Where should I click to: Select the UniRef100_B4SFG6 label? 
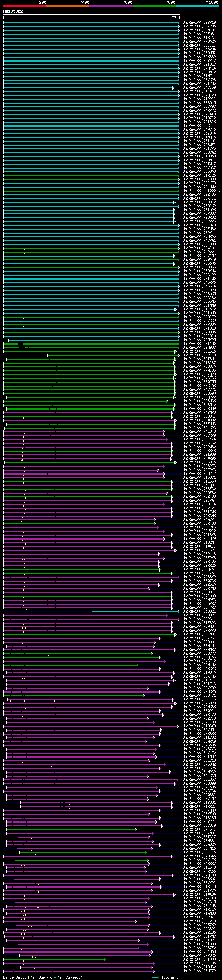point(199,378)
